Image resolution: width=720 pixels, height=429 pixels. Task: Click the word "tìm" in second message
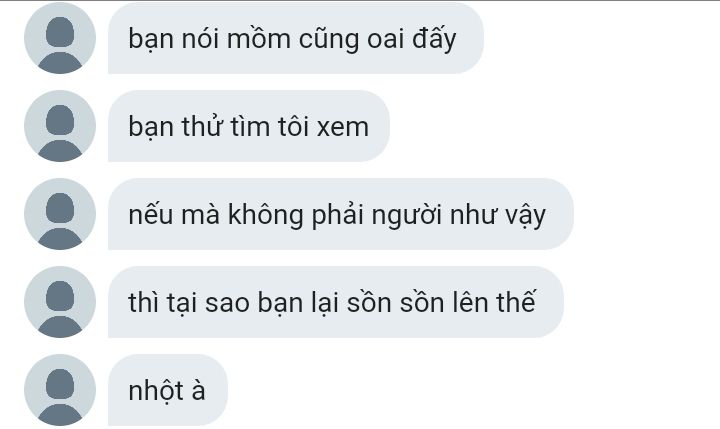[249, 127]
